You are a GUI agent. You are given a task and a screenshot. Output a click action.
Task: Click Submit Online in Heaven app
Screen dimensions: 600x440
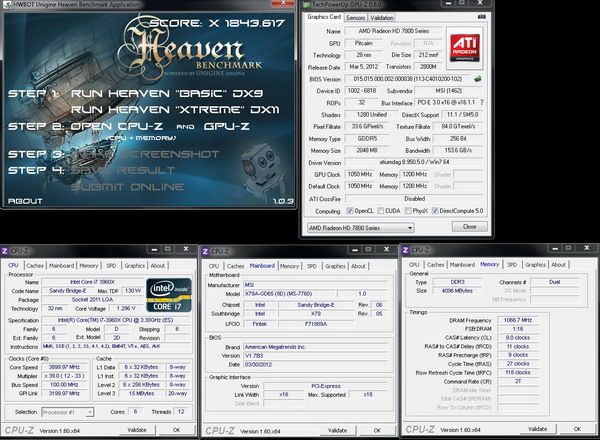pyautogui.click(x=127, y=187)
